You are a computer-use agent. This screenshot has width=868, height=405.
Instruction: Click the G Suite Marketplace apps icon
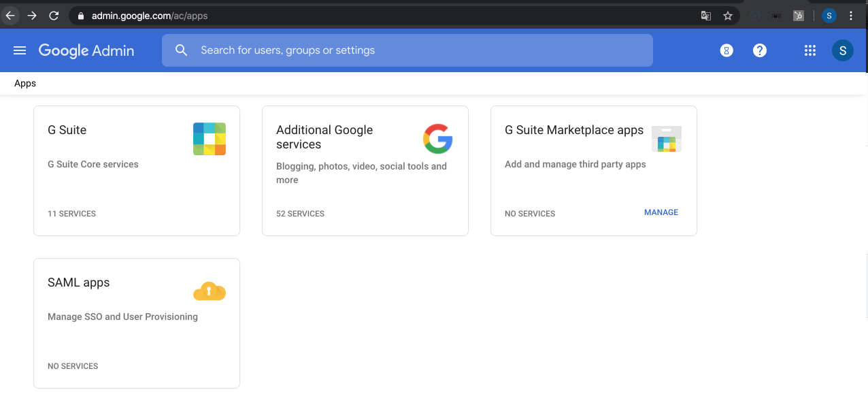pos(666,138)
